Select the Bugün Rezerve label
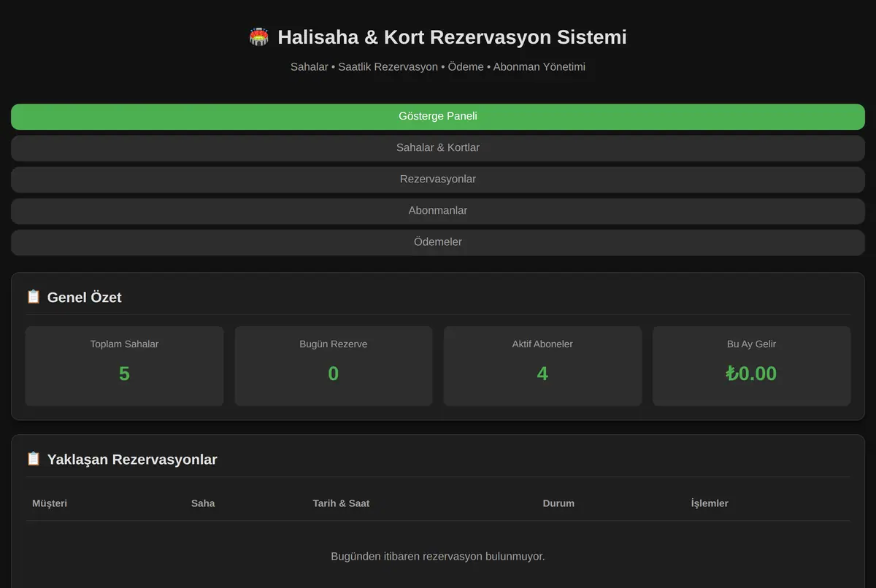876x588 pixels. coord(334,344)
